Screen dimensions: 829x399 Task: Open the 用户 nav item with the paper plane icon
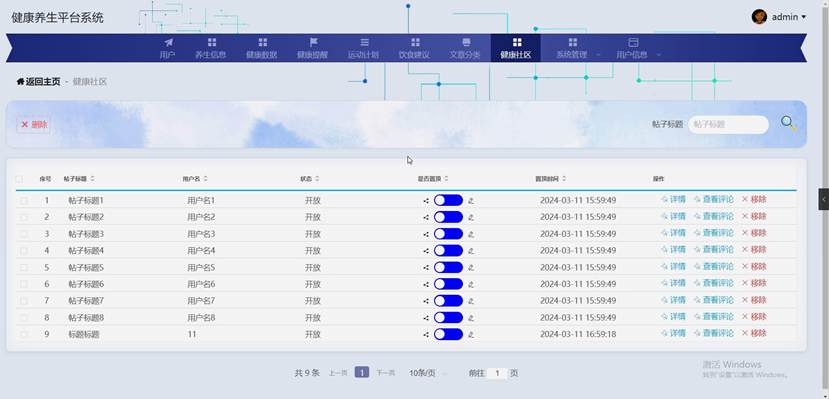pyautogui.click(x=168, y=48)
